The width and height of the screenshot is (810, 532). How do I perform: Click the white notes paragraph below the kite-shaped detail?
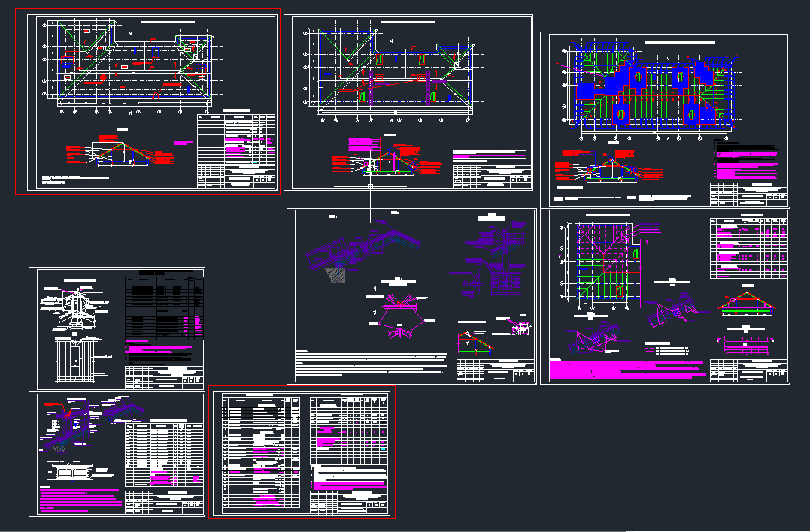(371, 363)
